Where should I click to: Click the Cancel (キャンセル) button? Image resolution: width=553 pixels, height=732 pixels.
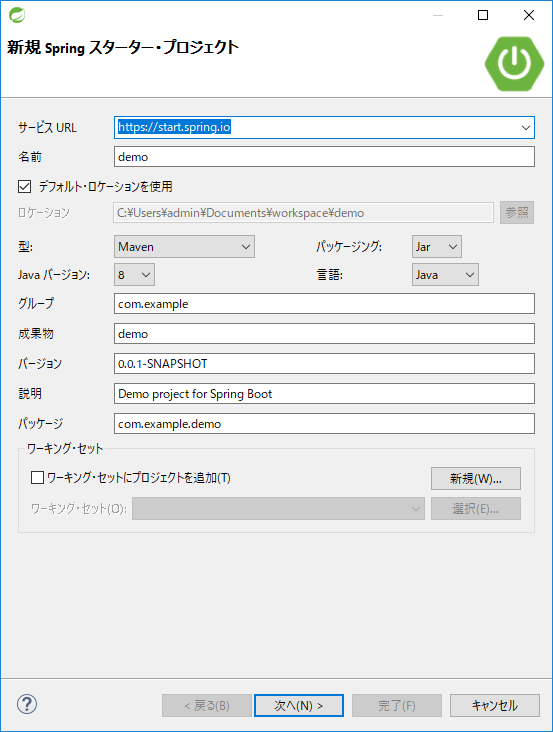(495, 705)
